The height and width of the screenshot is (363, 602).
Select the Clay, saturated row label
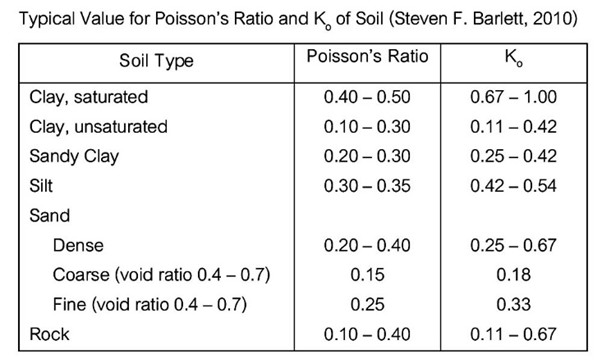(89, 97)
